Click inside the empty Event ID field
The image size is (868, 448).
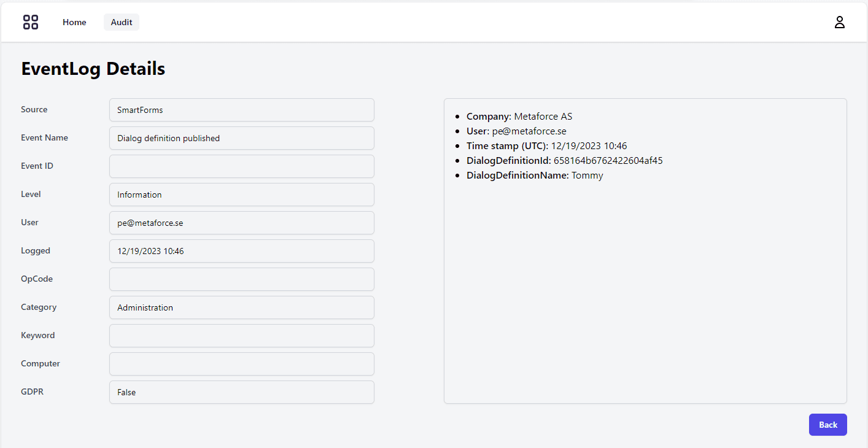[241, 166]
